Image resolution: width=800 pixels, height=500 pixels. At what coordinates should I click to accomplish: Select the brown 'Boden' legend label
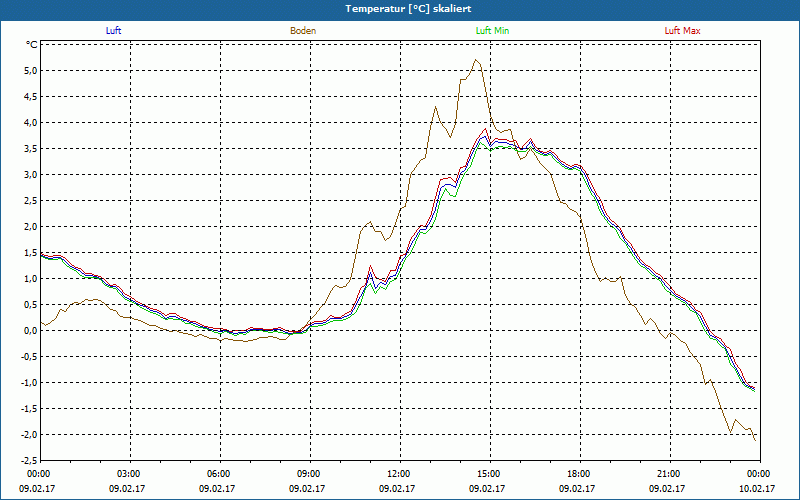pyautogui.click(x=303, y=31)
